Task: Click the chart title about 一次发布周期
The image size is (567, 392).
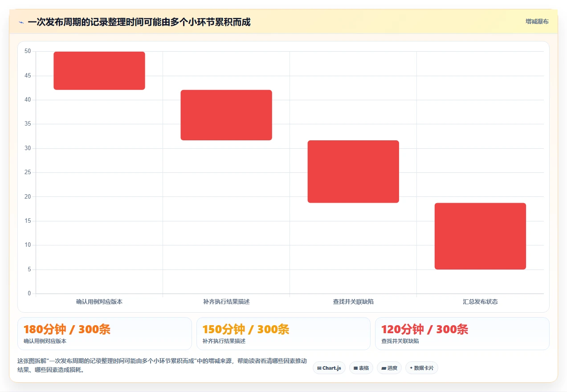Action: coord(139,22)
